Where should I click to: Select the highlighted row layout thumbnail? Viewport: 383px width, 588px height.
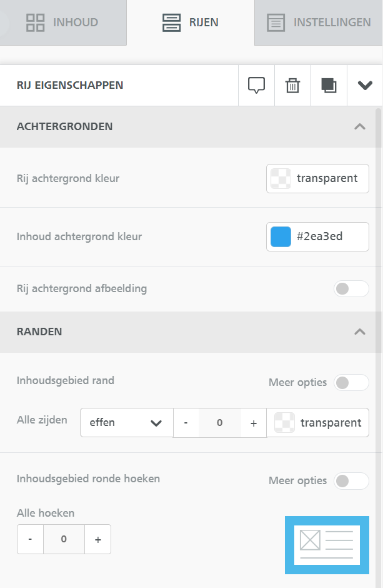(327, 545)
